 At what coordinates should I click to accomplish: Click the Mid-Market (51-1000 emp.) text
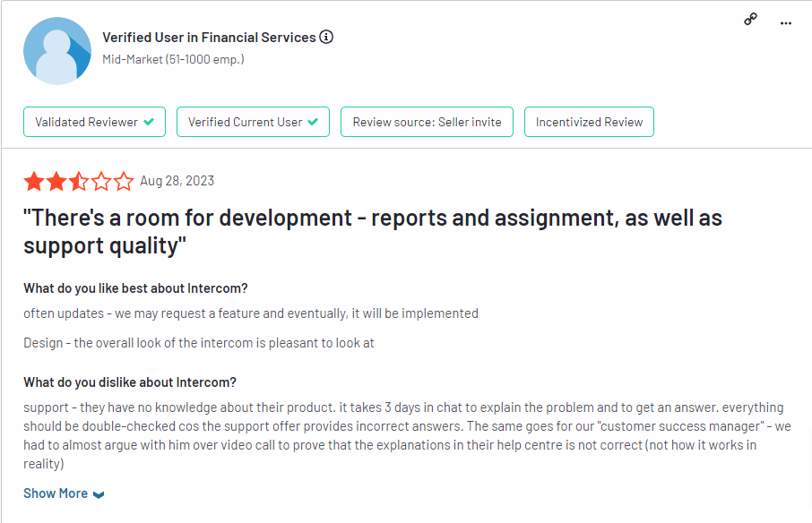point(174,59)
